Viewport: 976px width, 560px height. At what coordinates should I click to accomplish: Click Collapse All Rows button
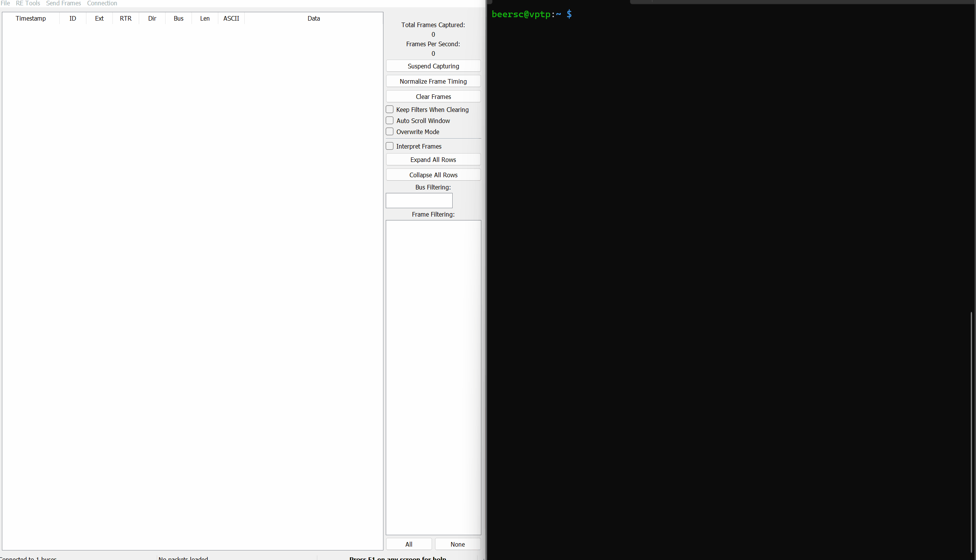[433, 175]
